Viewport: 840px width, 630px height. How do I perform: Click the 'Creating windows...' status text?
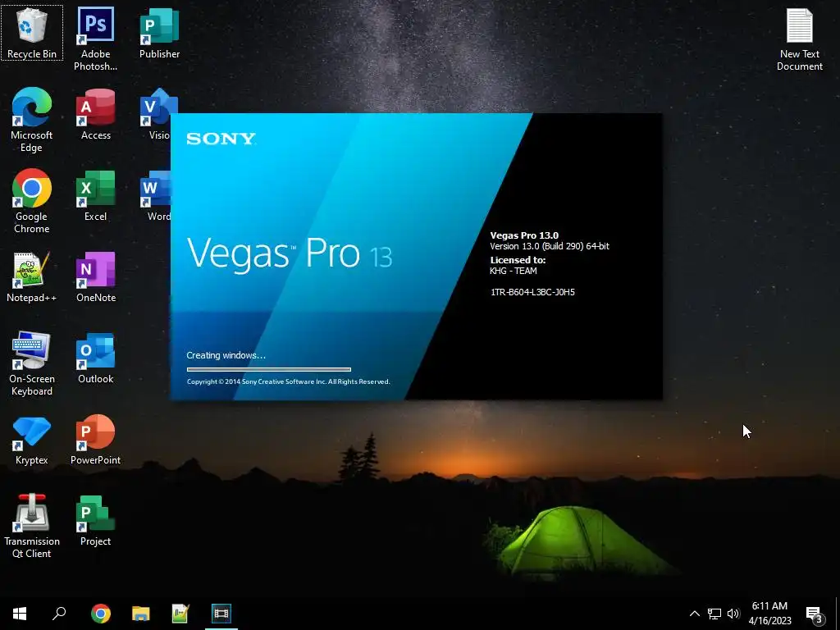(x=226, y=355)
